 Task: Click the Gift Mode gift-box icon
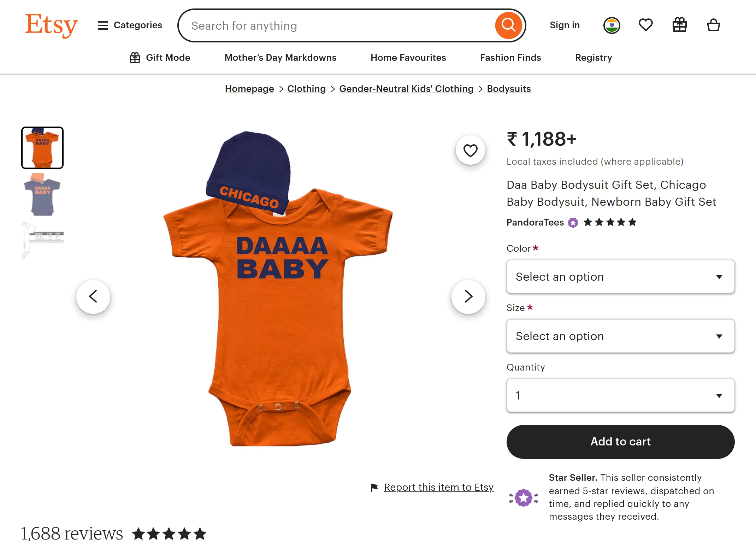click(135, 57)
